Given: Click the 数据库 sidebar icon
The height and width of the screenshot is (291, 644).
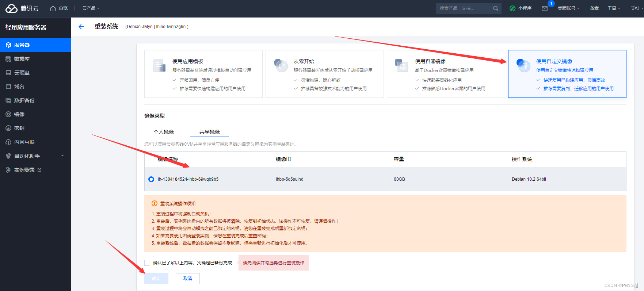Looking at the screenshot, I should [x=8, y=59].
